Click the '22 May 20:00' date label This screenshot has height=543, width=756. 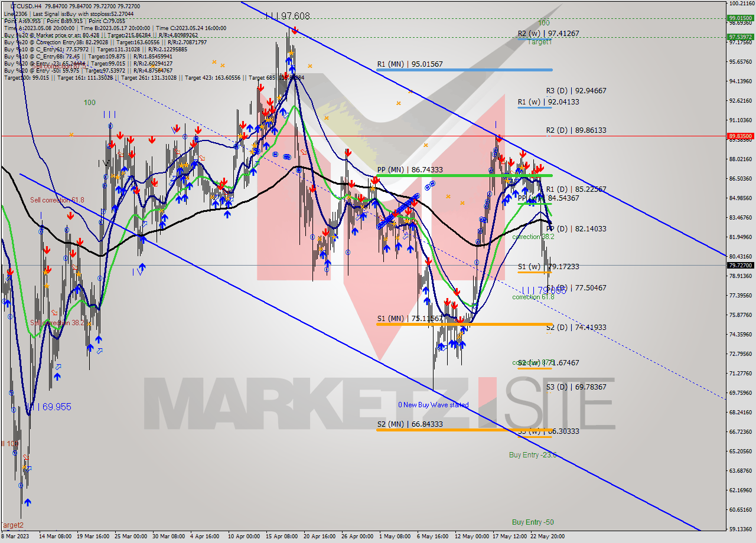[547, 537]
